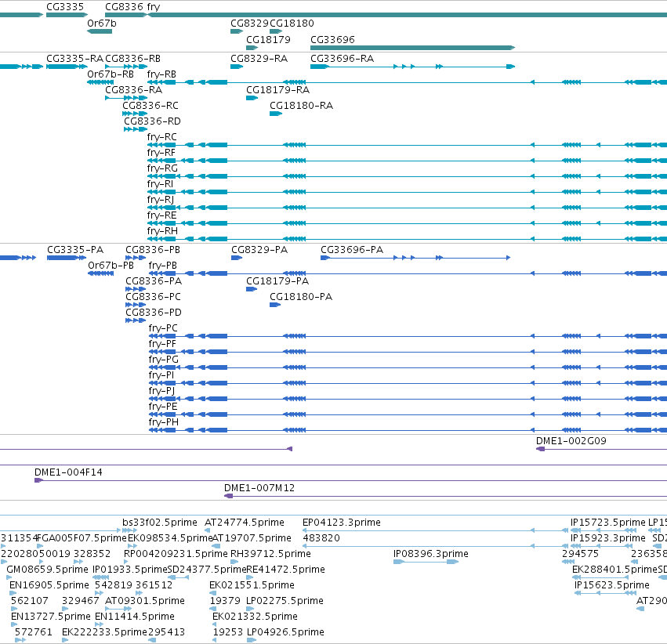Select the EP04123.3prime EST label
Viewport: 667px width, 644px height.
coord(342,523)
